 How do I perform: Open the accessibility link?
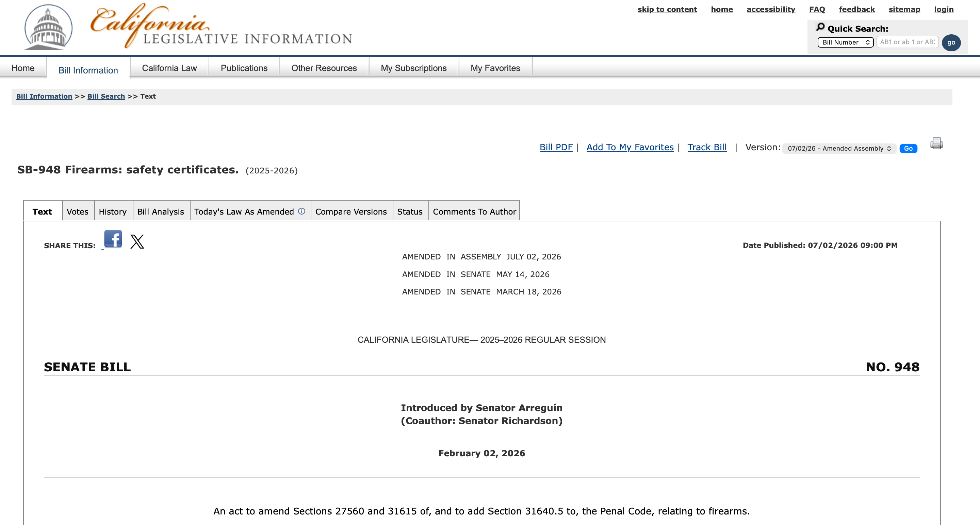(x=771, y=9)
